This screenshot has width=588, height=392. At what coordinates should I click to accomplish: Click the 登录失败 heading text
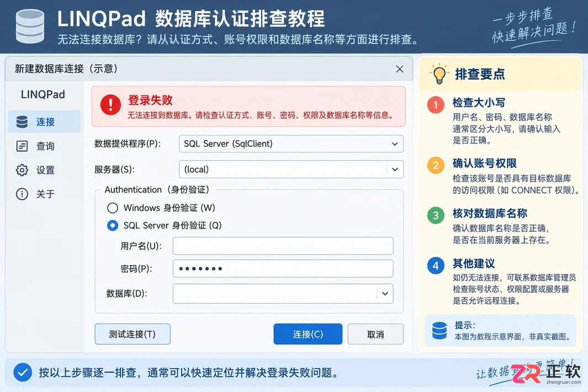tap(150, 100)
